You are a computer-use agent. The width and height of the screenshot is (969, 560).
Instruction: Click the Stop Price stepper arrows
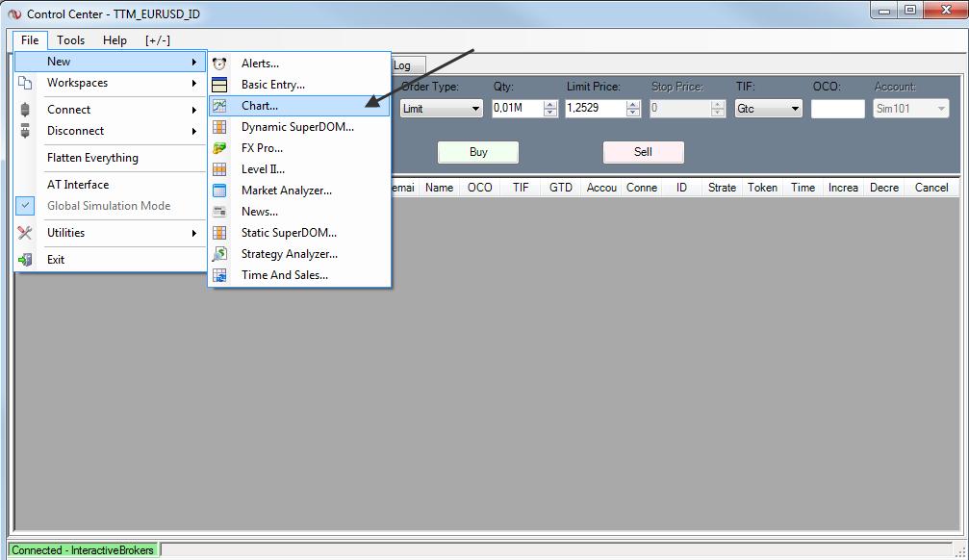coord(718,109)
